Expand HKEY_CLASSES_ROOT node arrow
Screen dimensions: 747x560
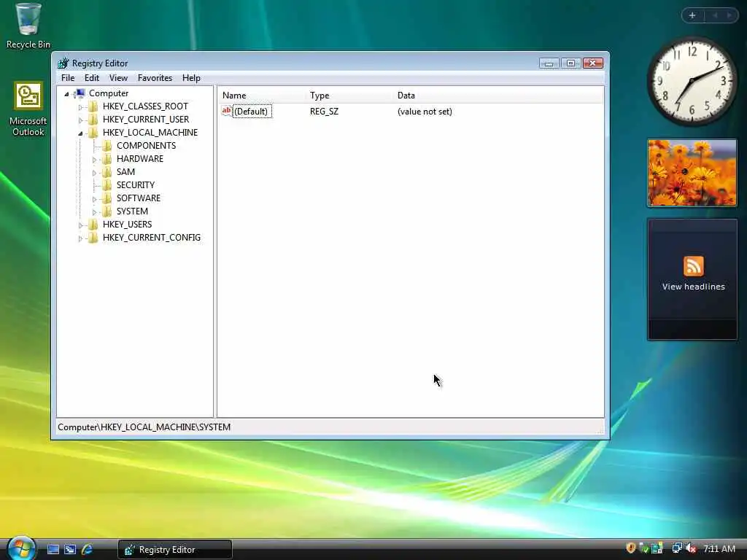click(x=80, y=107)
